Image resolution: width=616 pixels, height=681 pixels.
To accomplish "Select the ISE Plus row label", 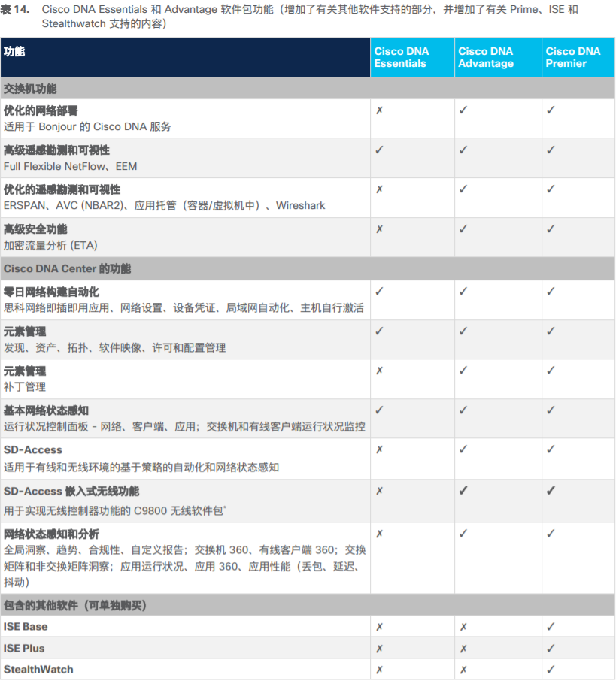I will point(24,649).
